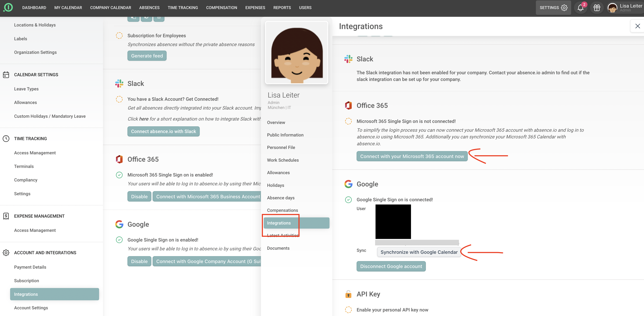
Task: Click the Slack Get Connected status icon
Action: coord(119,99)
